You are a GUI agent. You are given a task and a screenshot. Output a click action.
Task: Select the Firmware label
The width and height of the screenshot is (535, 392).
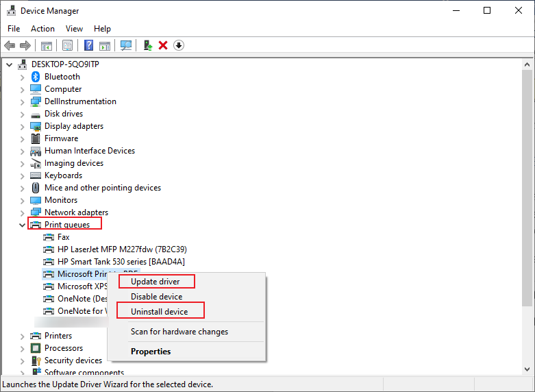[62, 138]
